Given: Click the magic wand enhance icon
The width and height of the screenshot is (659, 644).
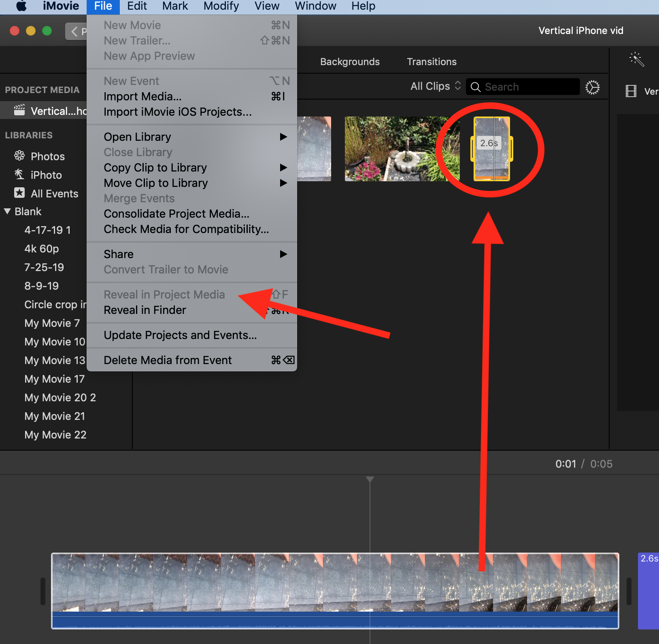Looking at the screenshot, I should (636, 59).
